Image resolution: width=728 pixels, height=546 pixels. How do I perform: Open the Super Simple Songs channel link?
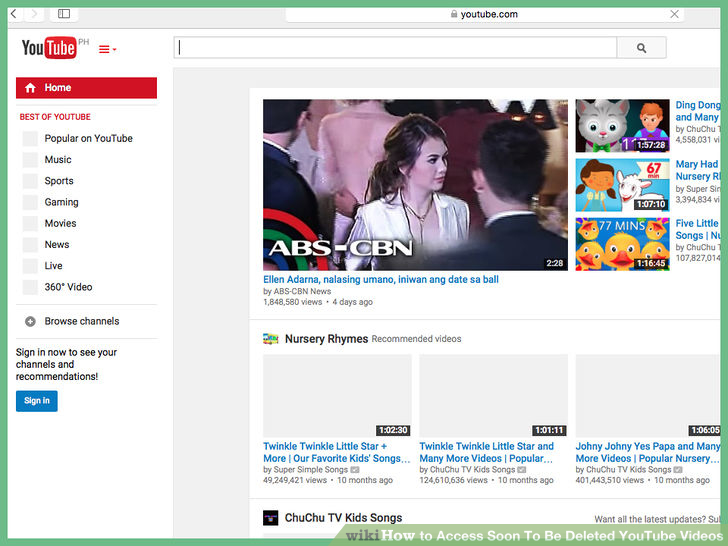pos(311,469)
